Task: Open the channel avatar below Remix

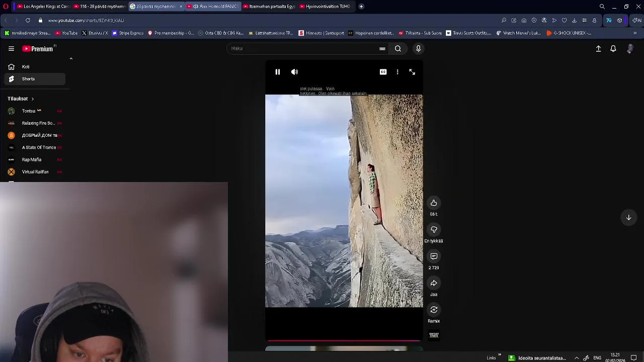Action: coord(434,335)
